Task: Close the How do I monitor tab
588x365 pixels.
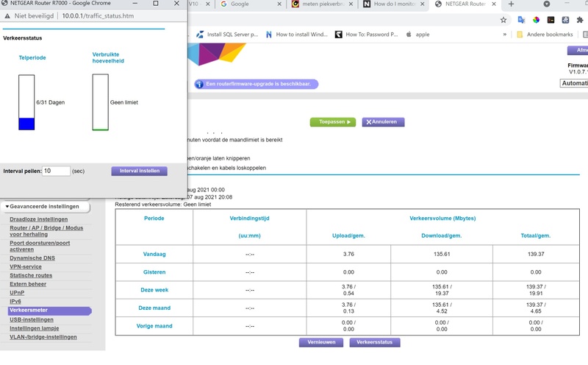Action: pyautogui.click(x=422, y=4)
